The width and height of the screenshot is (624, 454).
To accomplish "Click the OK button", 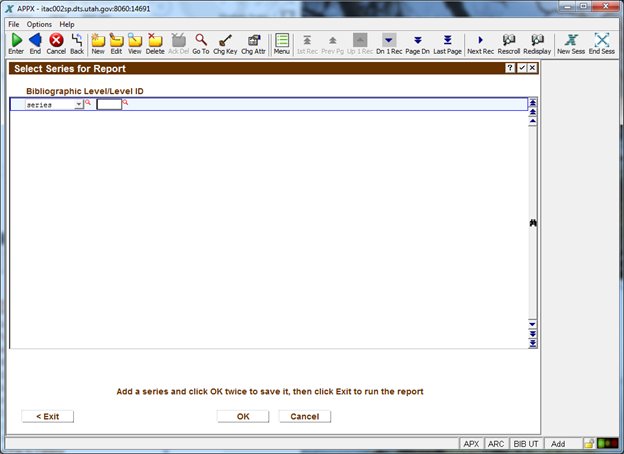I will click(243, 416).
